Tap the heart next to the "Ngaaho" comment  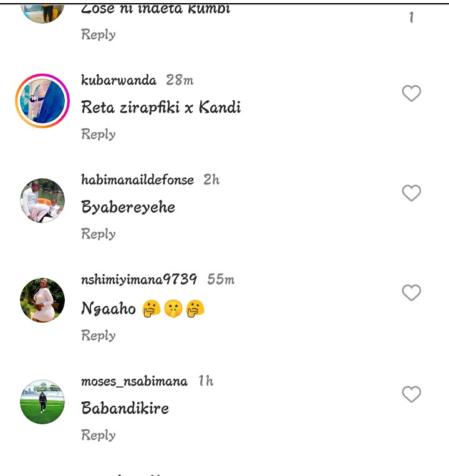coord(411,293)
